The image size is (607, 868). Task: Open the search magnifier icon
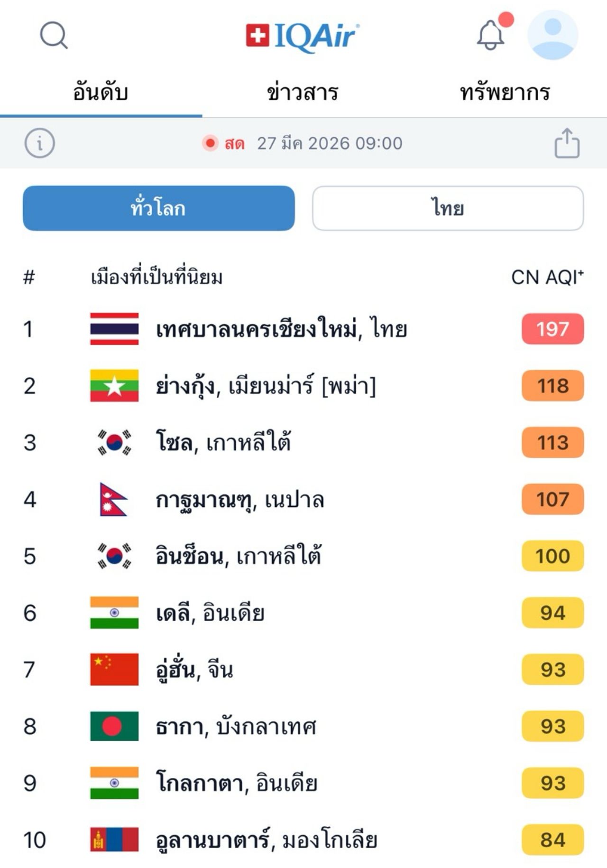pyautogui.click(x=54, y=35)
